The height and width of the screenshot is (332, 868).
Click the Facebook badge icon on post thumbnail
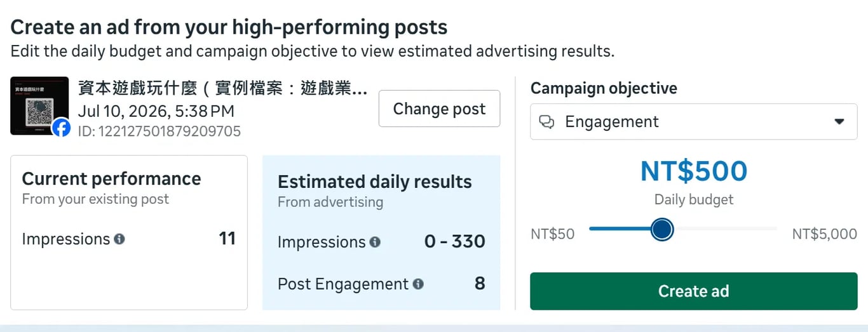pos(61,128)
